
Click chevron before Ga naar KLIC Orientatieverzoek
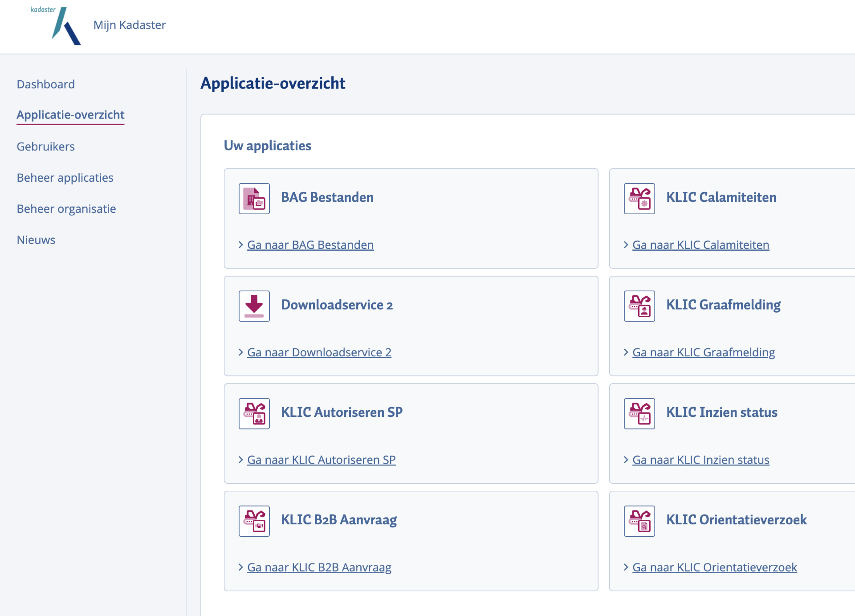(626, 567)
